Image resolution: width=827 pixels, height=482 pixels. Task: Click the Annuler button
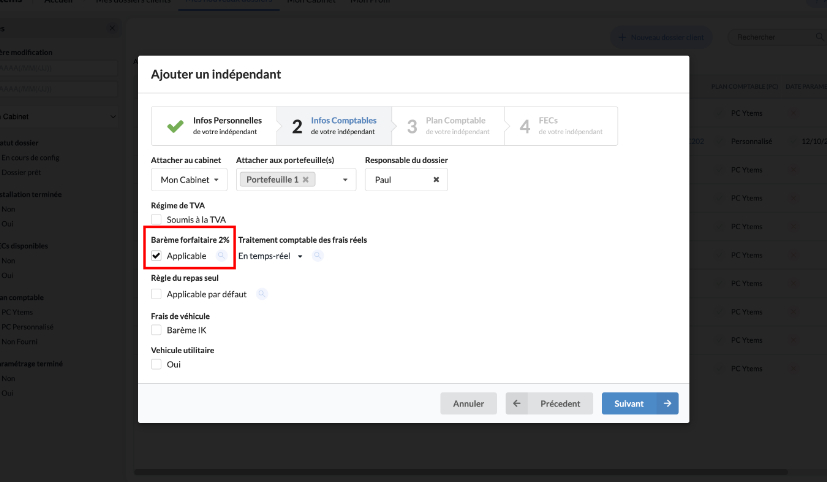[x=468, y=403]
